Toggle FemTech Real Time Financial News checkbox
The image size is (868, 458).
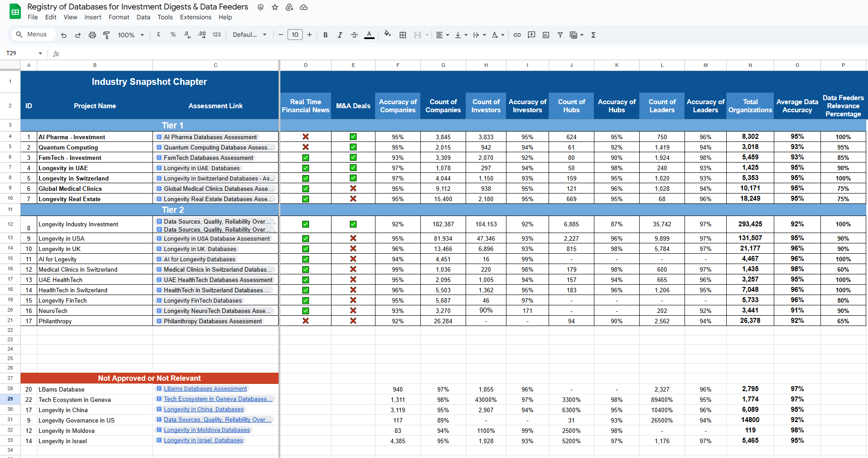(305, 158)
